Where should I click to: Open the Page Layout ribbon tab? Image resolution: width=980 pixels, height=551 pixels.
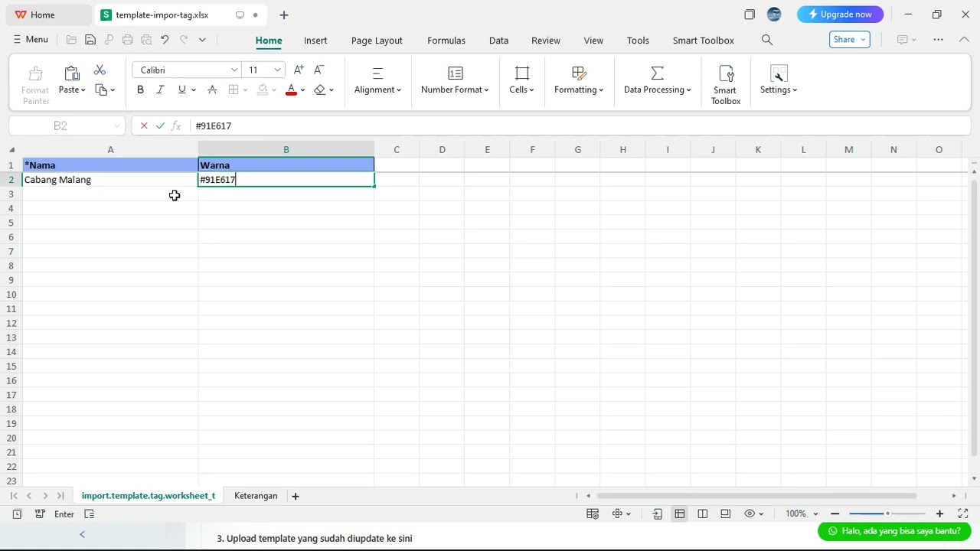[x=377, y=40]
